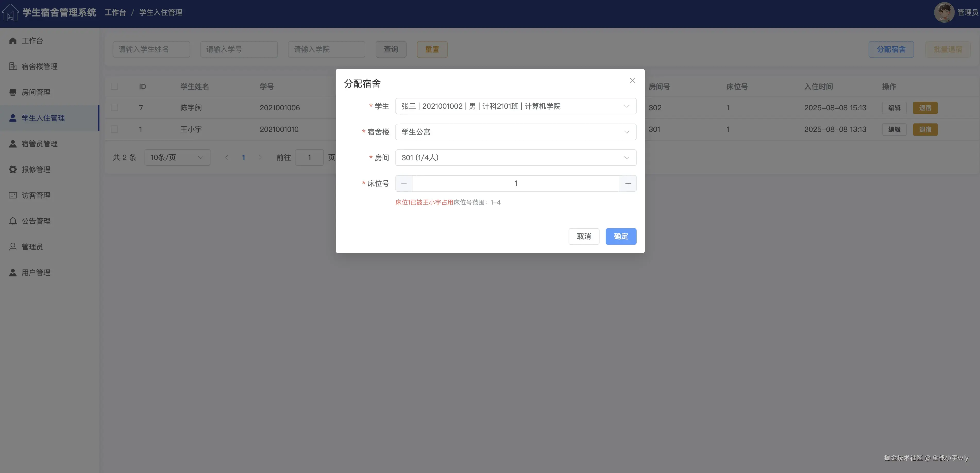
Task: Click the announcement bell icon
Action: [x=13, y=221]
